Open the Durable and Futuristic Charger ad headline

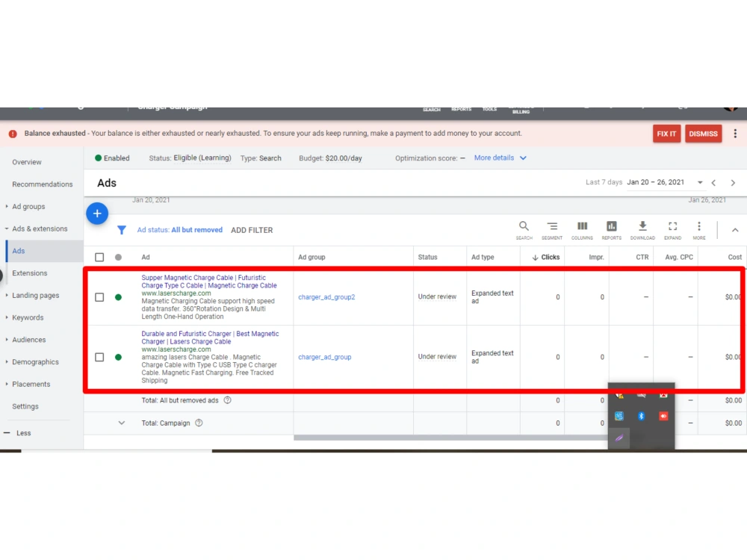[x=210, y=337]
